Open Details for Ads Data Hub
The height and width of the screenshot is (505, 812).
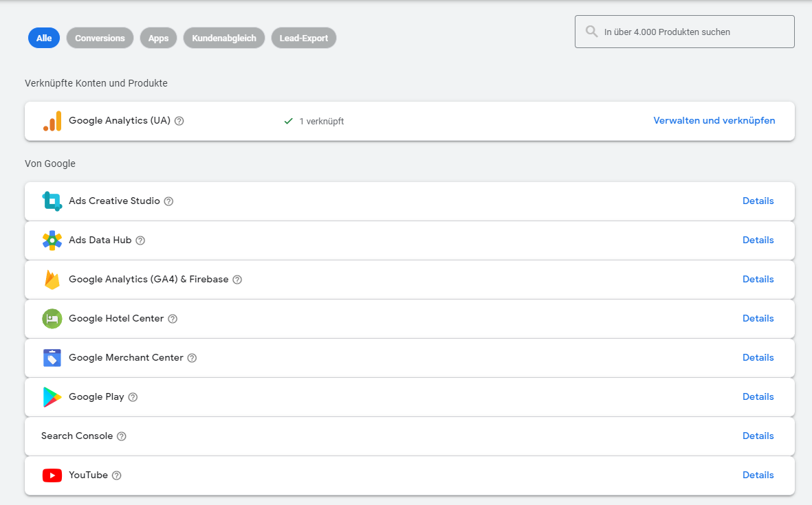(x=758, y=240)
